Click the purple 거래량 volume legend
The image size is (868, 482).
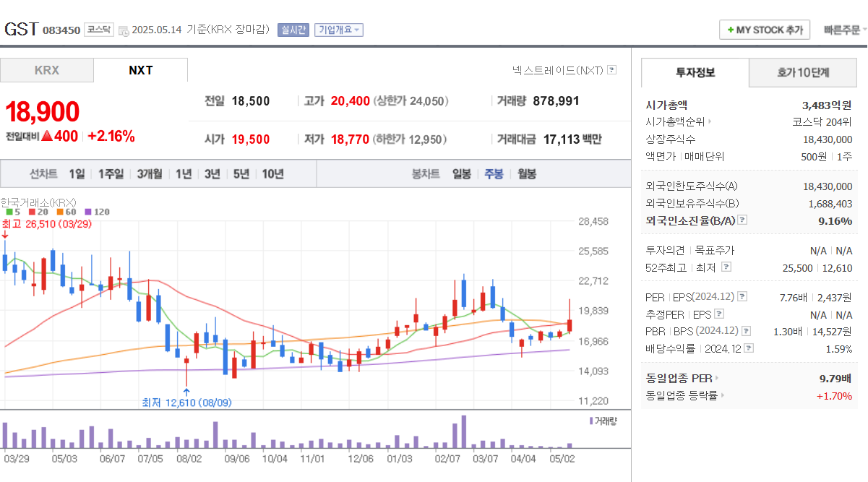[x=603, y=420]
